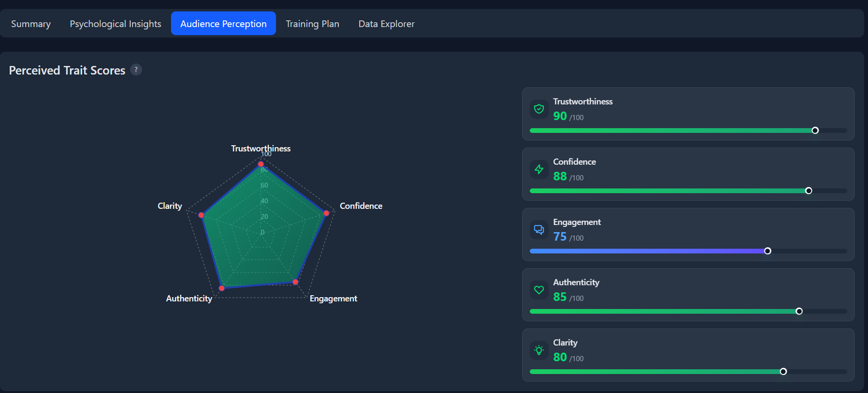Click the Engagement chat bubbles icon
Screen dimensions: 868x393
539,230
